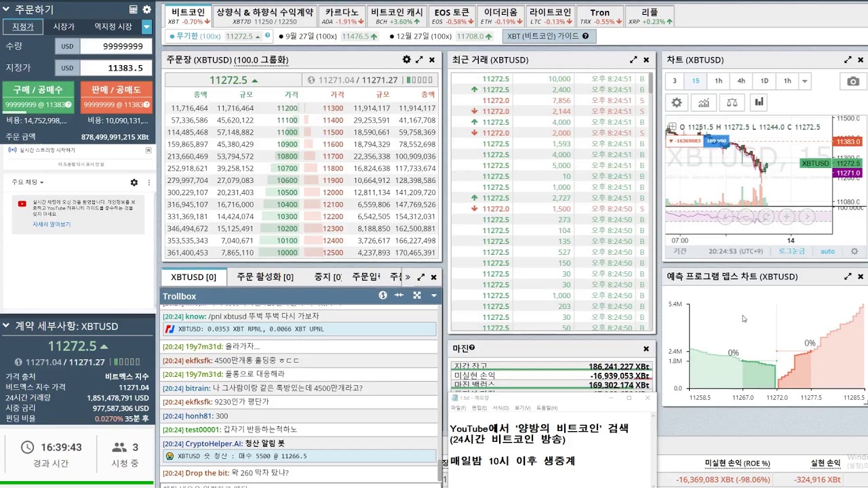This screenshot has height=488, width=868.
Task: Expand the chart XBTUSD panel
Action: click(848, 60)
